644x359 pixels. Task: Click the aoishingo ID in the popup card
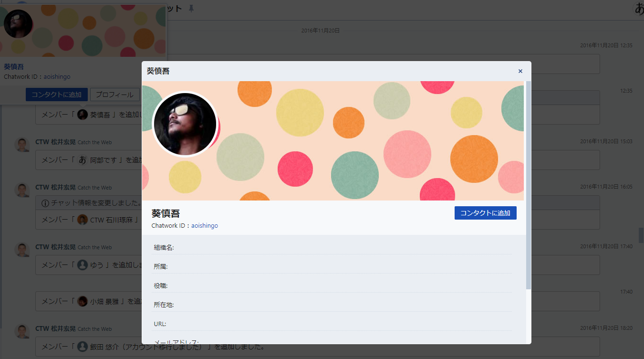tap(57, 76)
